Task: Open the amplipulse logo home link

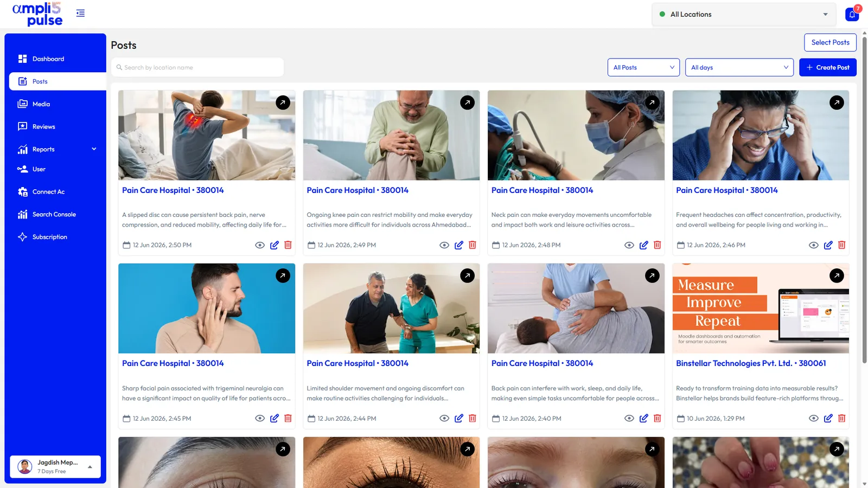Action: click(x=37, y=14)
